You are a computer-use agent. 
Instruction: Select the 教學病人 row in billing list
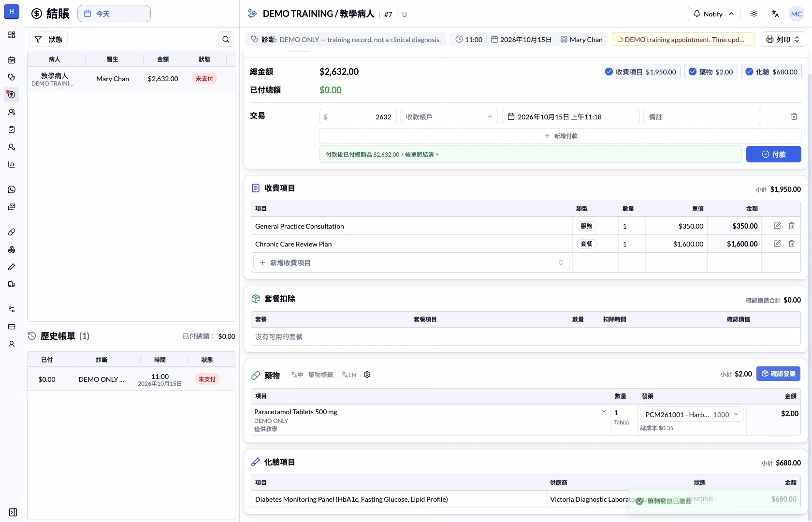click(x=131, y=79)
